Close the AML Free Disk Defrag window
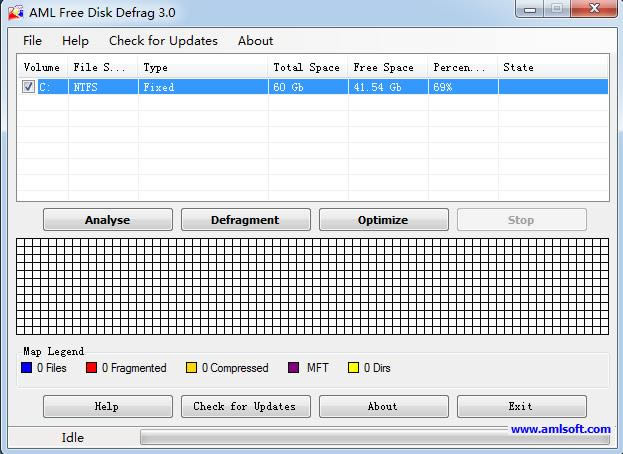 pyautogui.click(x=594, y=8)
